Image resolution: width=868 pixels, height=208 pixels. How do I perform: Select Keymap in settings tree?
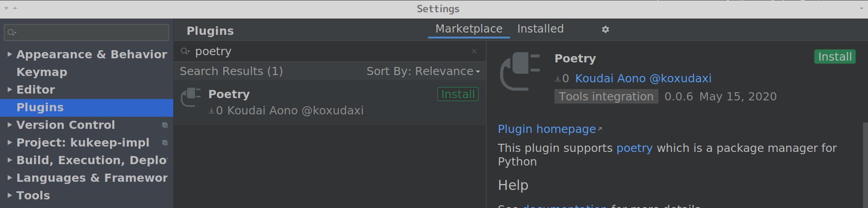(x=42, y=72)
